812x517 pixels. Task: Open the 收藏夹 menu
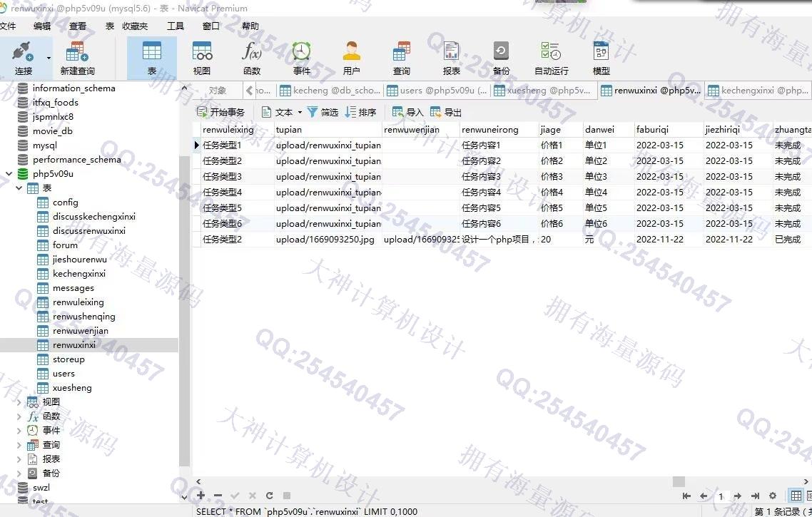135,26
